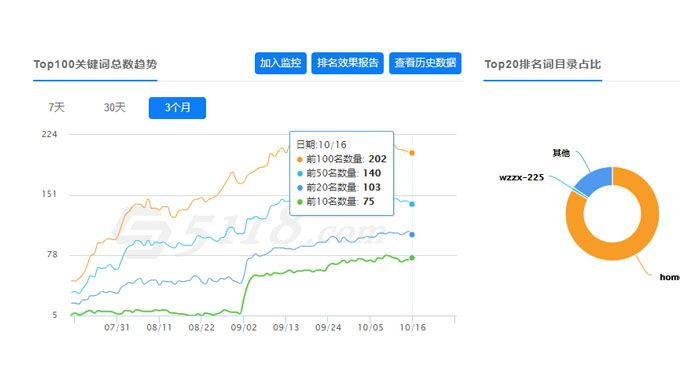The image size is (680, 380).
Task: Click 查看历史数据 button
Action: tap(425, 63)
